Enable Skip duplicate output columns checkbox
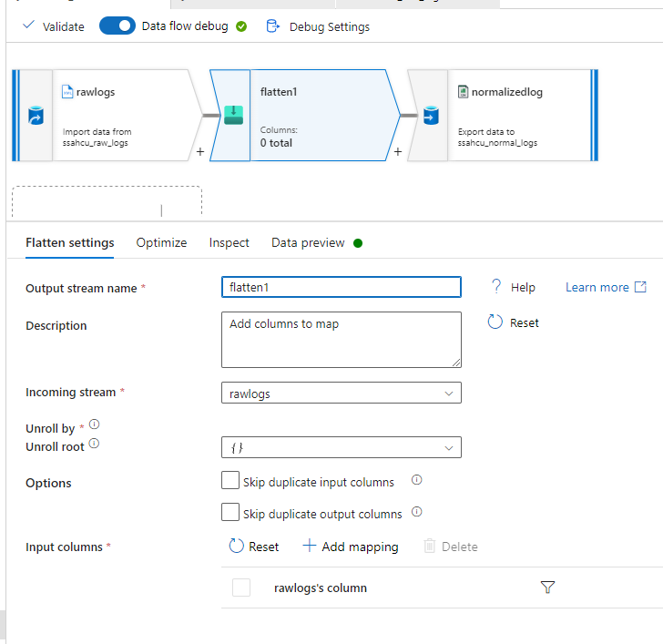Image resolution: width=663 pixels, height=644 pixels. (x=230, y=512)
